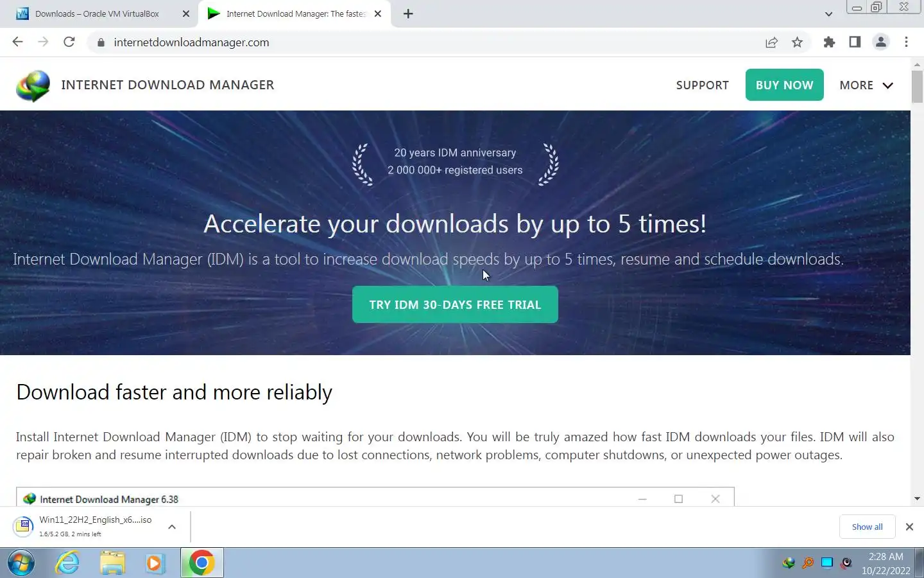Click the Win11_22H2_English ISO download item

tap(95, 527)
